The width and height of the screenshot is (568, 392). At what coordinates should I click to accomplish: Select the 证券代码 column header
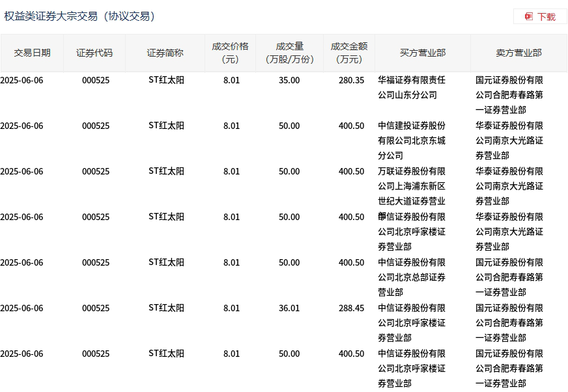tap(94, 53)
